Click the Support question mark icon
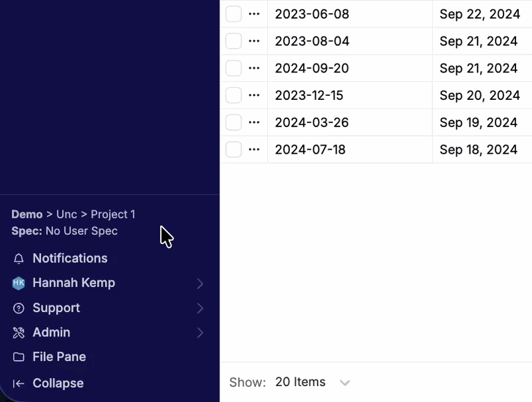 coord(19,308)
